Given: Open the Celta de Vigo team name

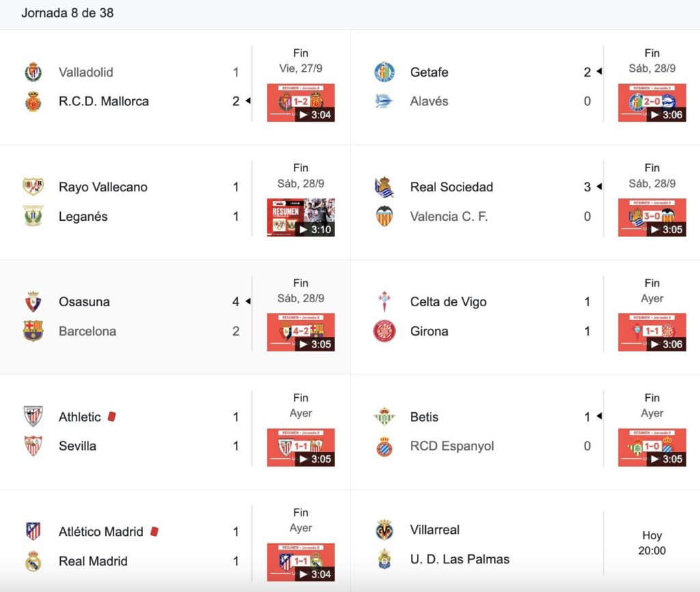Looking at the screenshot, I should point(448,301).
